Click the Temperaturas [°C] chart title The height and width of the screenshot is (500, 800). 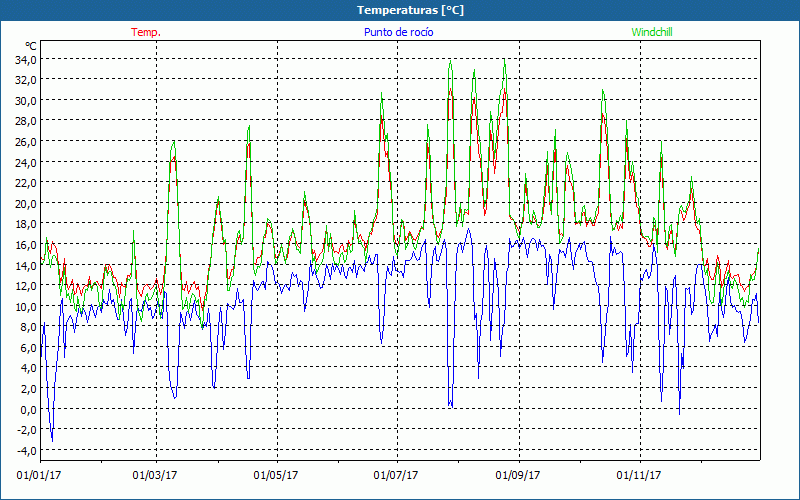(x=410, y=10)
